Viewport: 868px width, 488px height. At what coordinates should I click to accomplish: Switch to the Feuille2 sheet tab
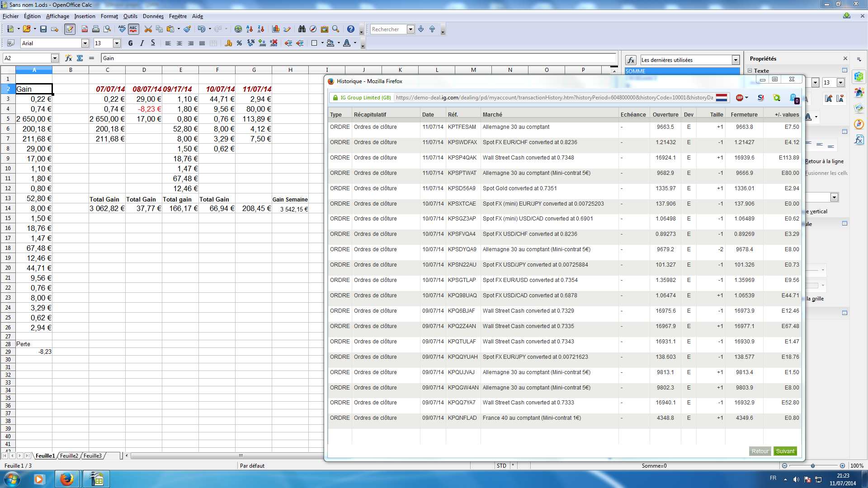pyautogui.click(x=69, y=456)
